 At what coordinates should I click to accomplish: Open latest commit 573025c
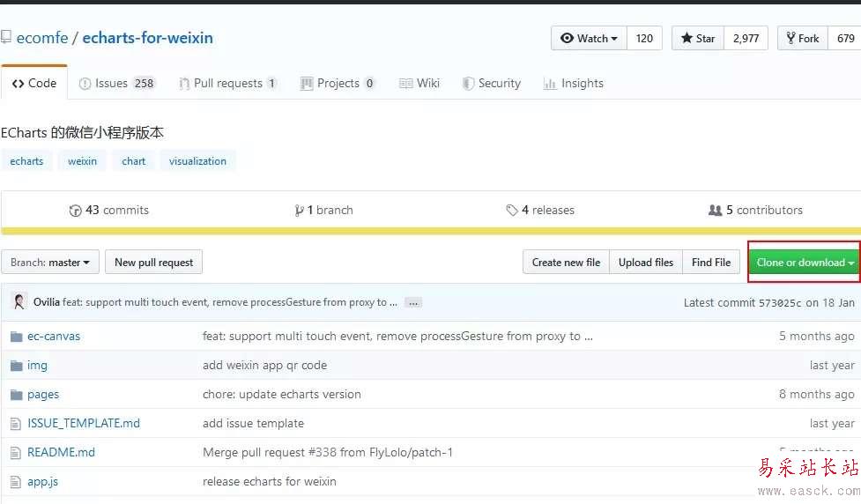tap(780, 303)
